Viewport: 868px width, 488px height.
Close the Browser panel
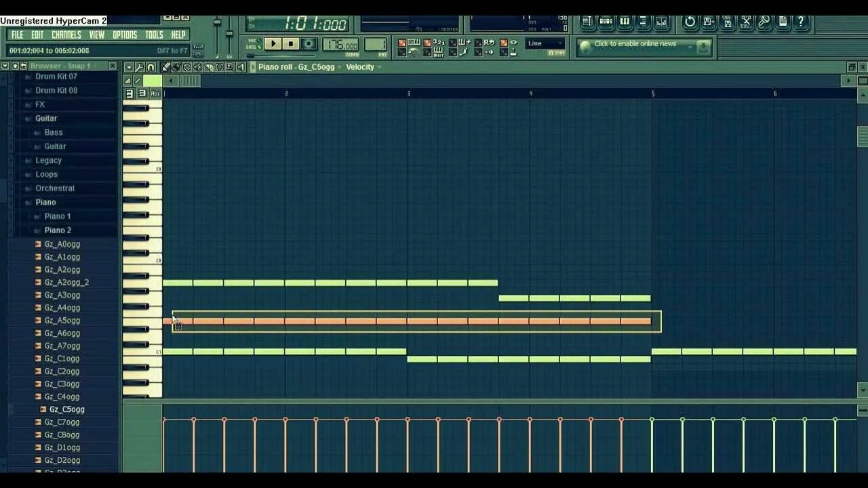point(113,66)
